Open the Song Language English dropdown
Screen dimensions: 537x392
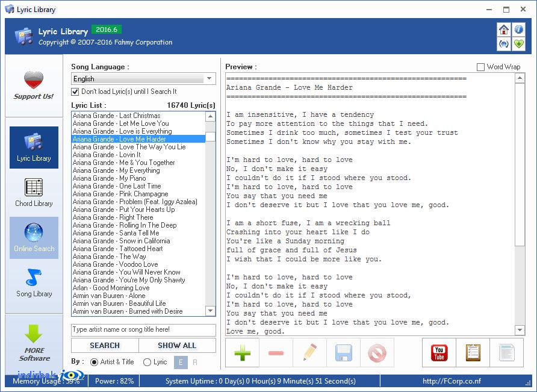pos(143,78)
